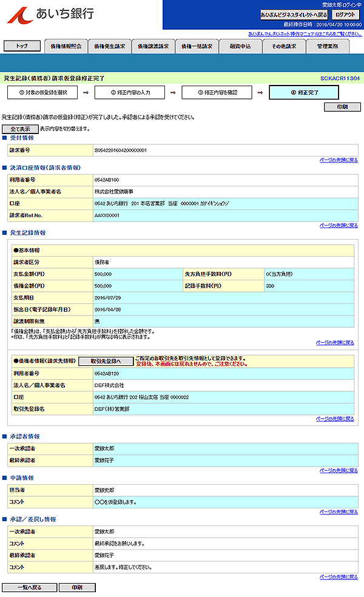364x597 pixels.
Task: Click comment 最終承認をお願いします。
Action: pos(120,544)
